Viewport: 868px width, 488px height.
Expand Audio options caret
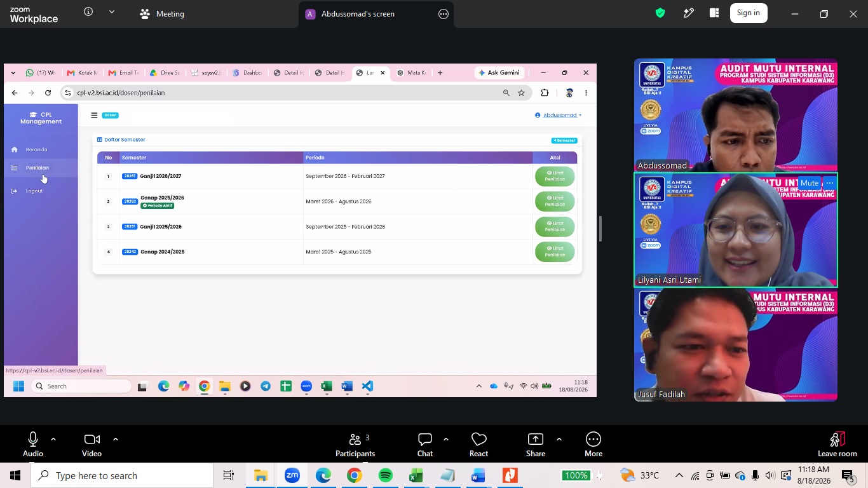coord(53,439)
